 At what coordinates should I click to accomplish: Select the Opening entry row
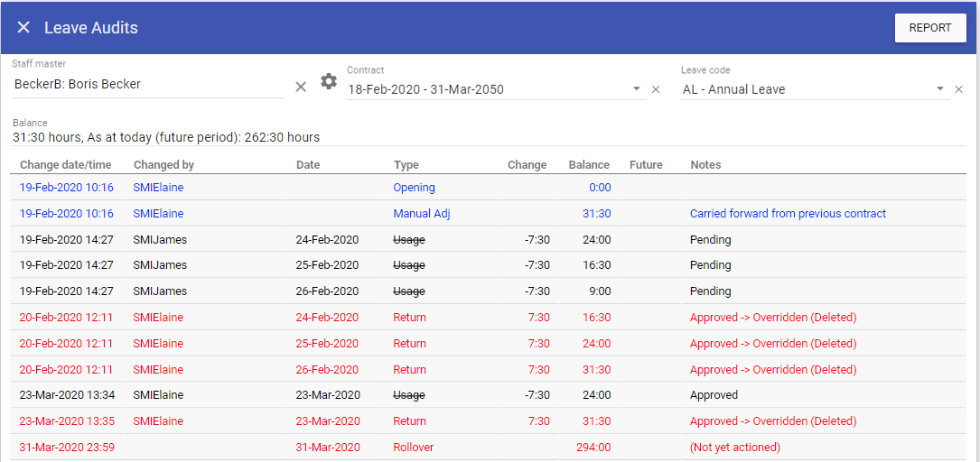[414, 188]
